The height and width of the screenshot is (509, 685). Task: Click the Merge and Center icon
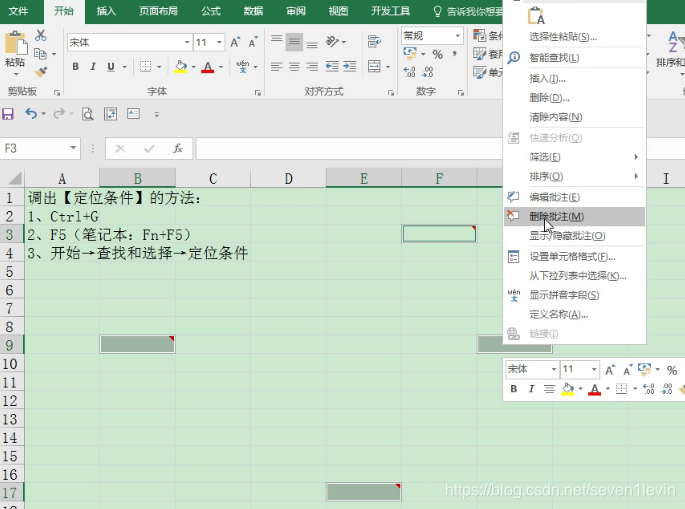pyautogui.click(x=374, y=66)
